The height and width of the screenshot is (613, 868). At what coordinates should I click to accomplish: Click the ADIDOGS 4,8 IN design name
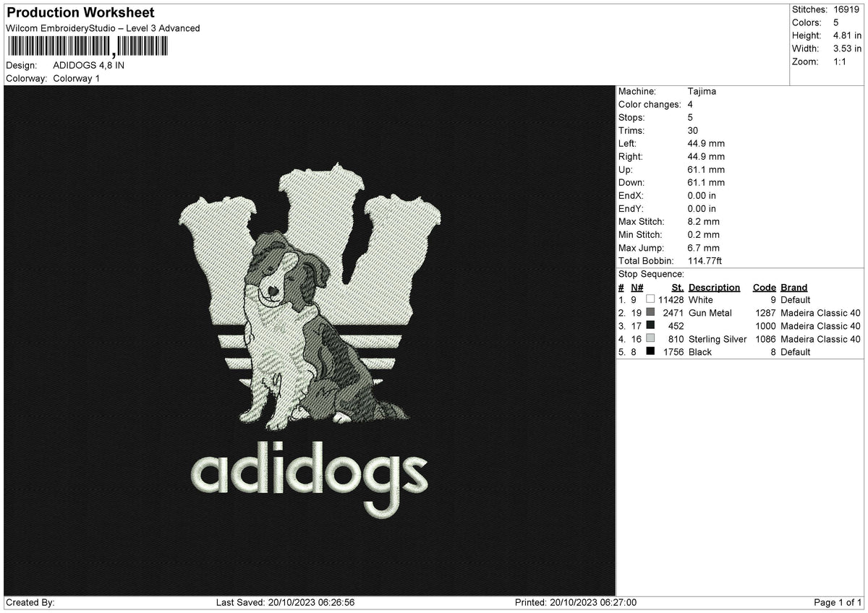pos(89,64)
